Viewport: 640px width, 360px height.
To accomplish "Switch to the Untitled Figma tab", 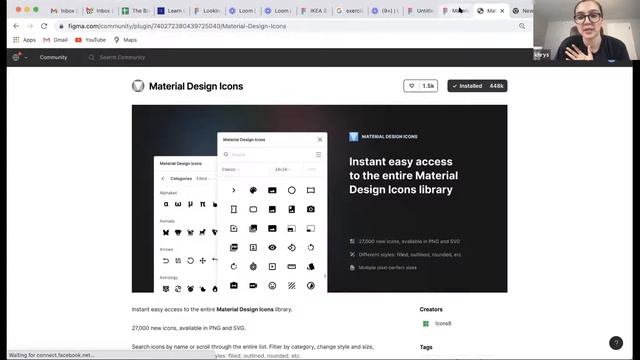I will [420, 11].
